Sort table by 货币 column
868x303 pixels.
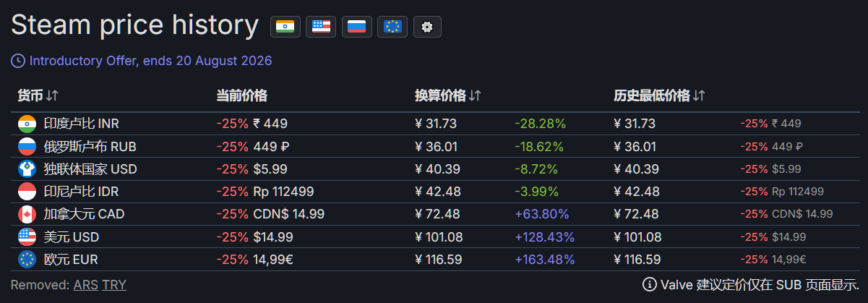pos(38,95)
